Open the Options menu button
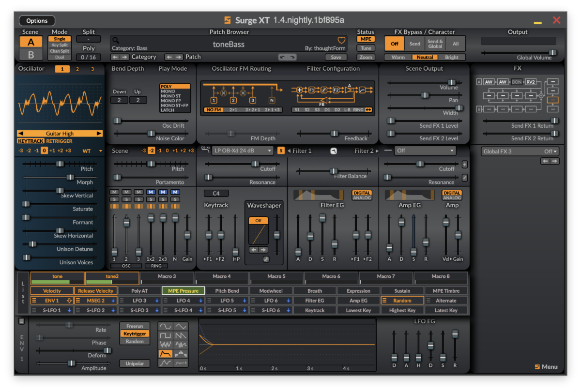 pos(37,21)
